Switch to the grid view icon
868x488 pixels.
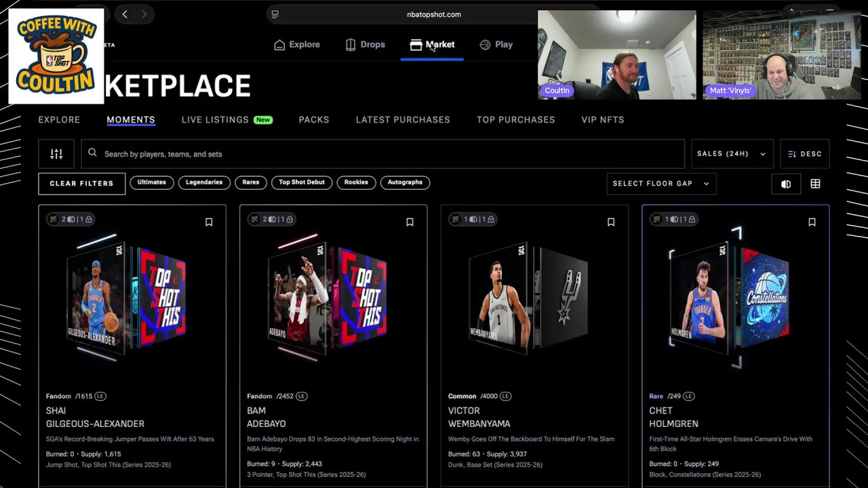[815, 184]
